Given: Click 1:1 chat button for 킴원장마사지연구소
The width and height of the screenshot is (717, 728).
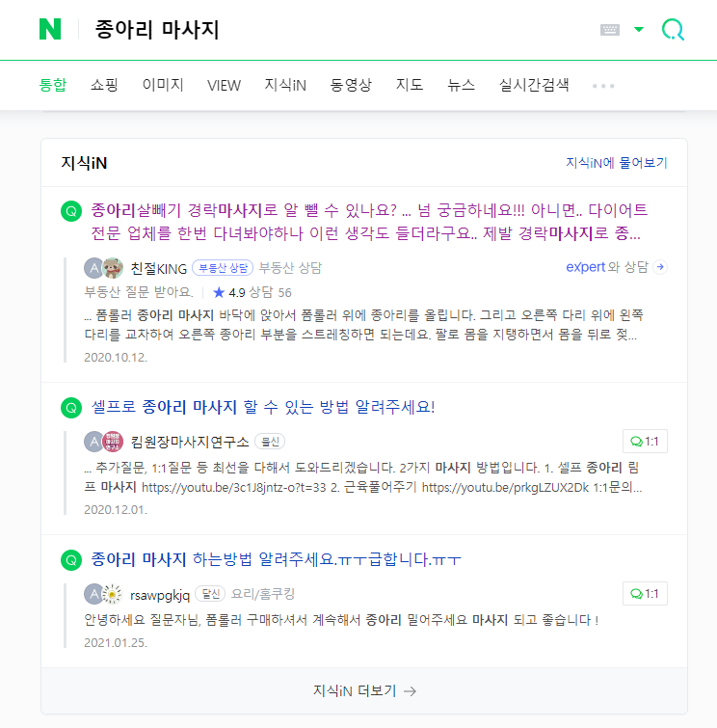Looking at the screenshot, I should [645, 441].
